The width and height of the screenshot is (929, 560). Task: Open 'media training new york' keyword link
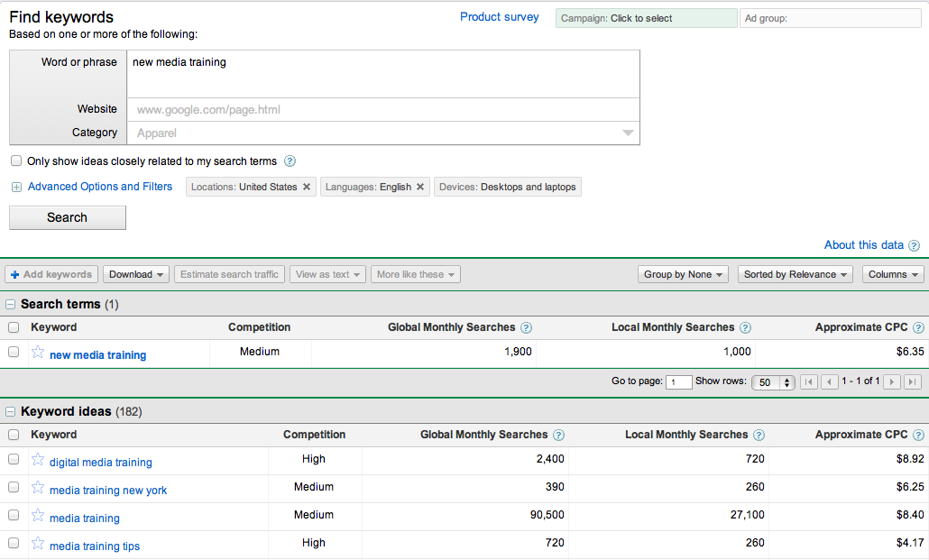click(108, 490)
